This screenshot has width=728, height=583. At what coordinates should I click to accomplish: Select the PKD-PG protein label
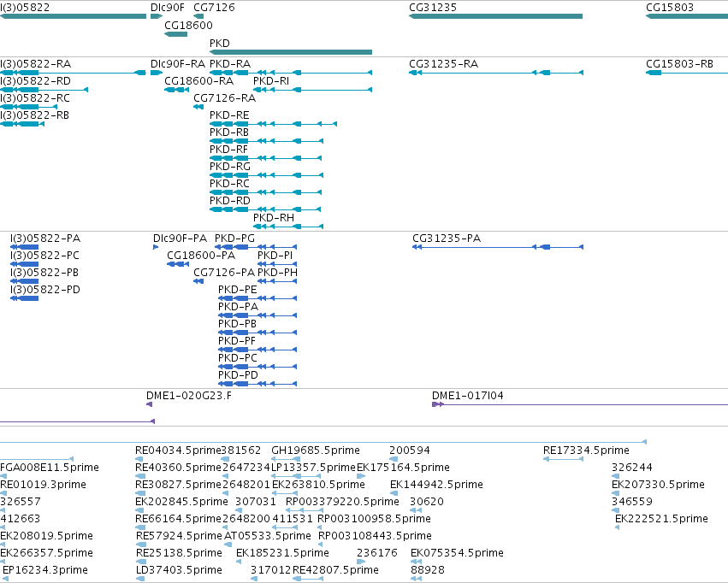235,238
